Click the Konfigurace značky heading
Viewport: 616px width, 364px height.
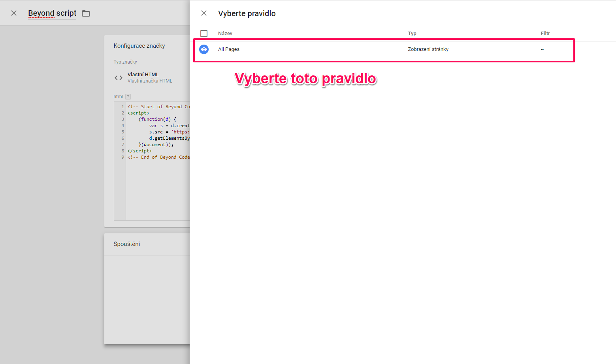click(x=139, y=46)
